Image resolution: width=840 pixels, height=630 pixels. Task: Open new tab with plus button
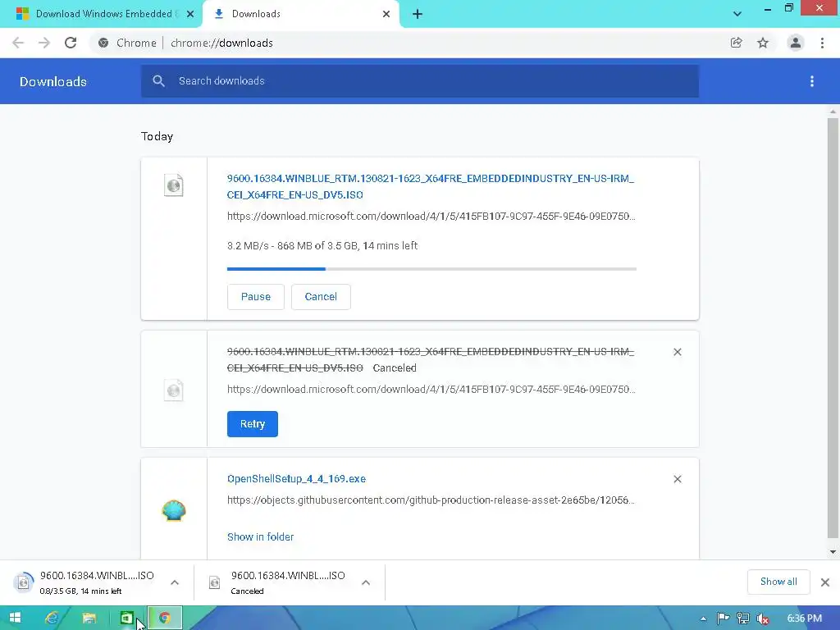[418, 14]
